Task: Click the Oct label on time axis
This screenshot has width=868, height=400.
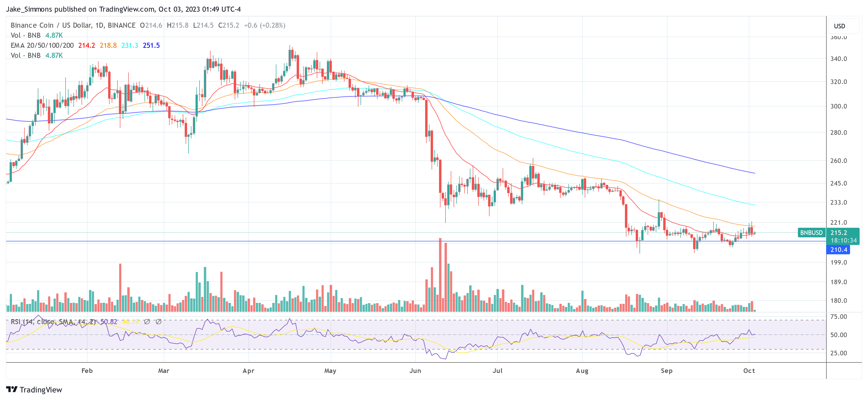Action: (x=749, y=371)
